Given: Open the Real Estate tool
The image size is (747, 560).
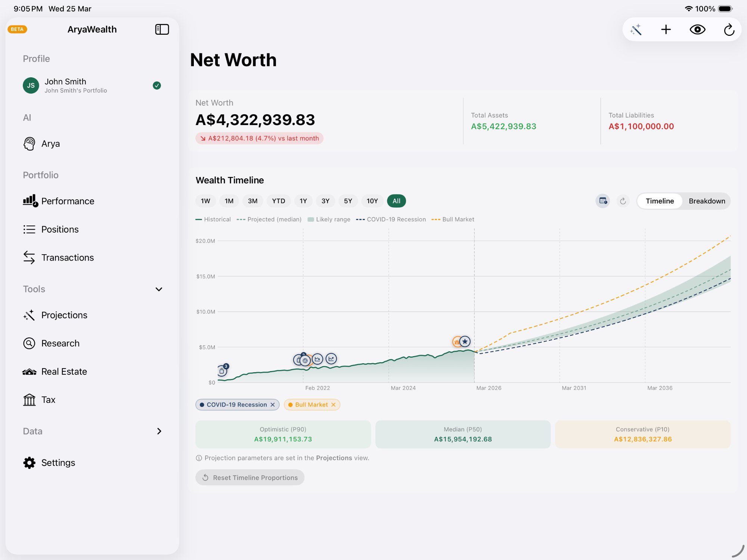Looking at the screenshot, I should pyautogui.click(x=63, y=371).
